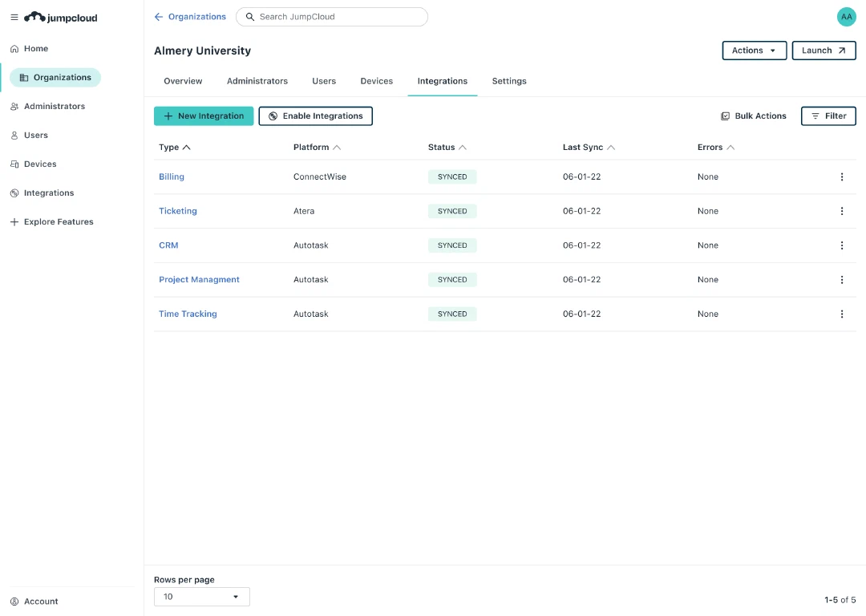Image resolution: width=866 pixels, height=616 pixels.
Task: Switch to the Administrators tab
Action: click(x=257, y=81)
